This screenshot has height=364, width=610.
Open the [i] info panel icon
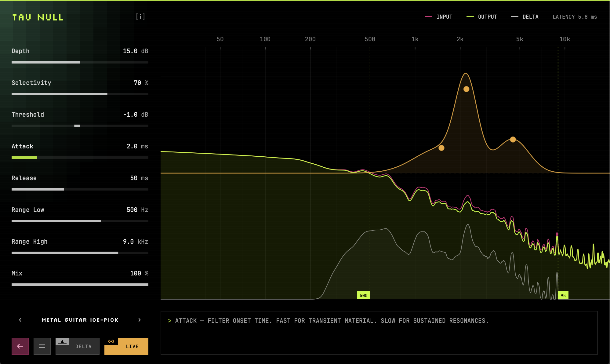tap(140, 16)
